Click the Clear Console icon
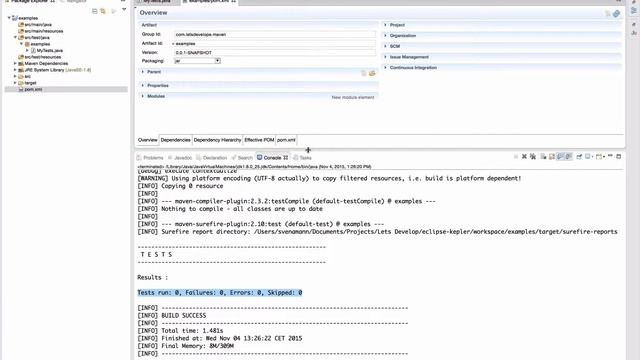Viewport: 640px width, 360px height. [x=543, y=156]
